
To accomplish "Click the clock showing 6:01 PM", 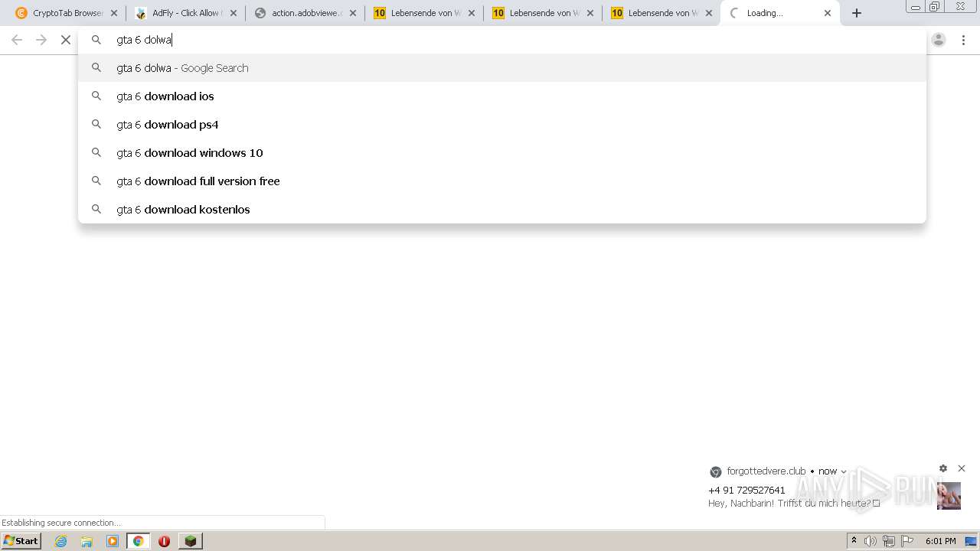I will 941,541.
